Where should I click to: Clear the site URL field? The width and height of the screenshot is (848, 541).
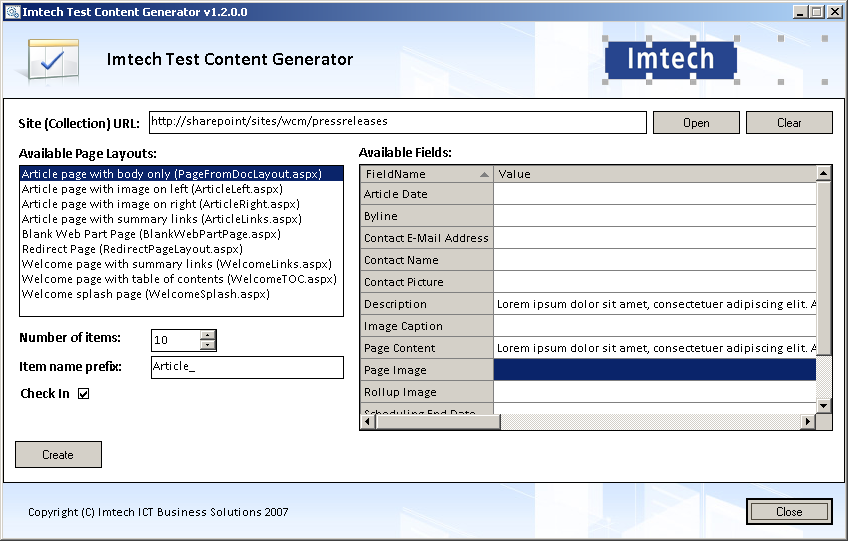(789, 123)
